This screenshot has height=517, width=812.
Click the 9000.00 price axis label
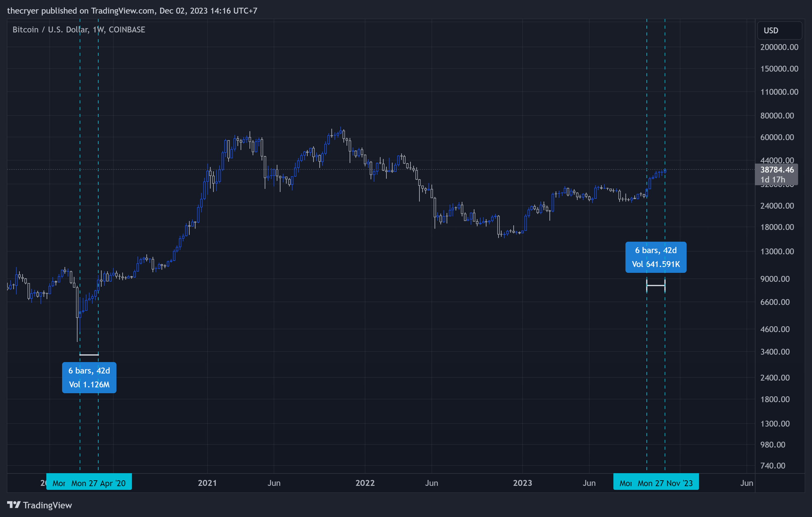[775, 279]
